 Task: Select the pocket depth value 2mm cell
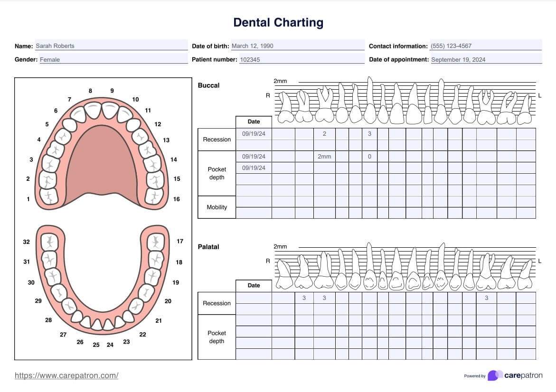[x=324, y=156]
